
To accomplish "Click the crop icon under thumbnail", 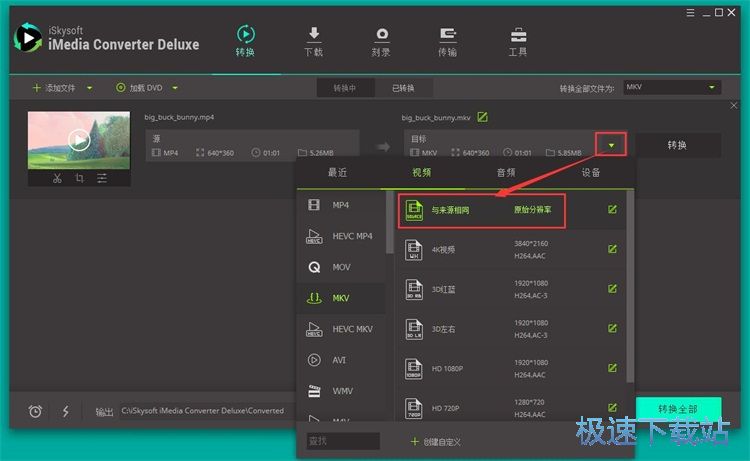I will pos(79,178).
